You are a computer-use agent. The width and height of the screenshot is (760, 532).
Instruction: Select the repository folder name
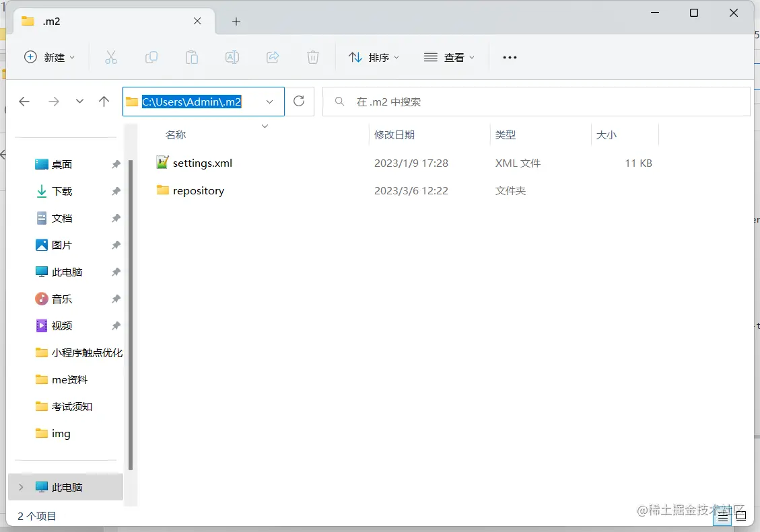[199, 191]
